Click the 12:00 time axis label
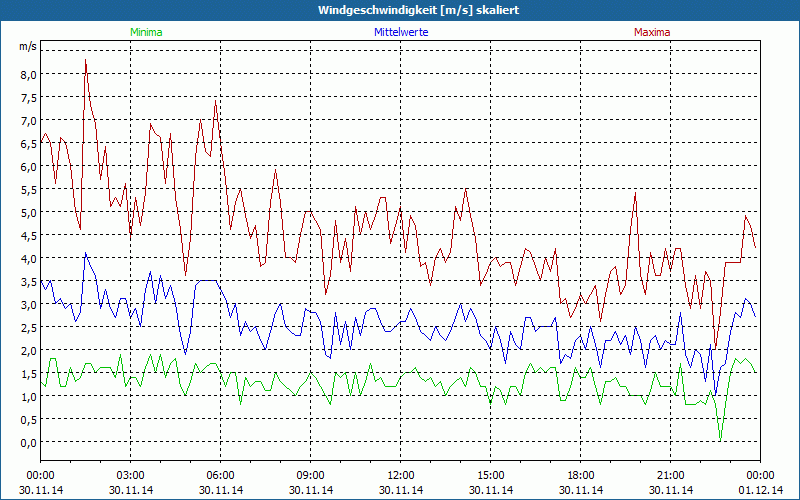 click(401, 475)
